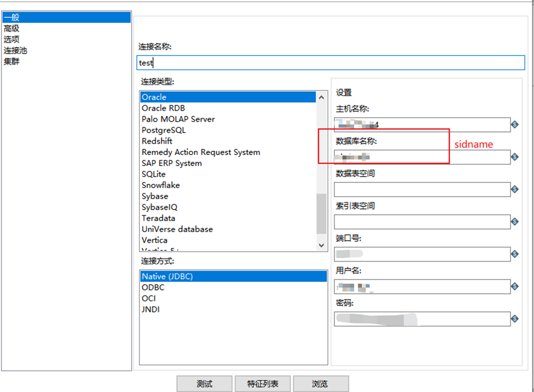Select UniVerse database connection type
The height and width of the screenshot is (392, 534).
click(228, 229)
